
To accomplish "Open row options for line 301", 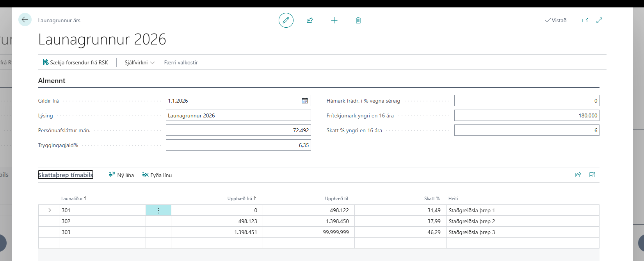I will (158, 210).
